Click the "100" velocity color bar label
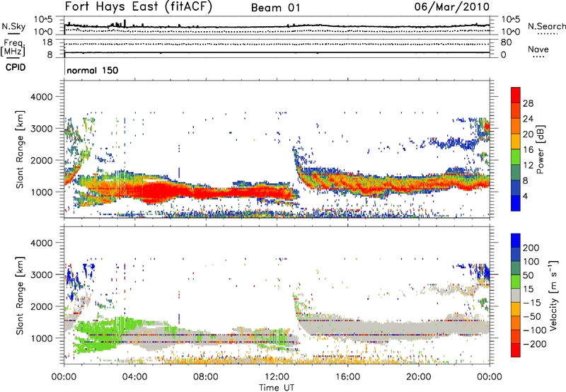 531,262
